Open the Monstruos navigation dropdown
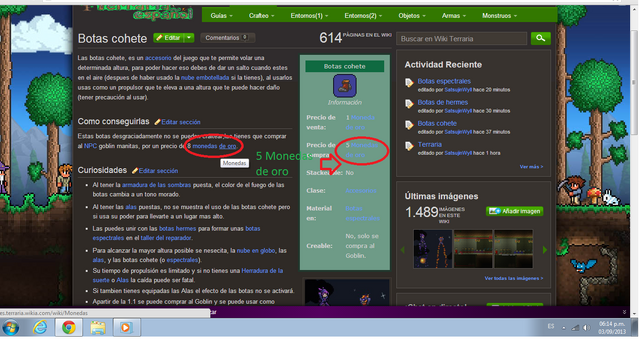Image resolution: width=640 pixels, height=360 pixels. click(x=499, y=16)
